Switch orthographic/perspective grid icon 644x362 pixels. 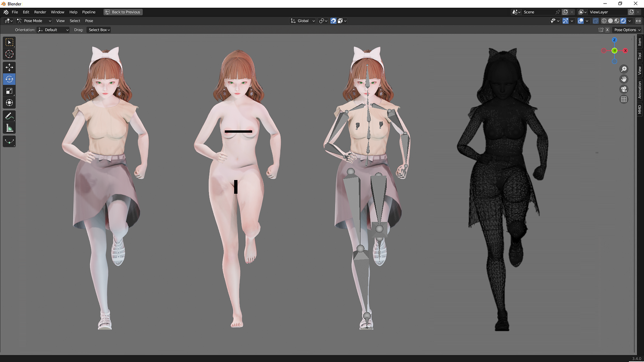point(624,99)
